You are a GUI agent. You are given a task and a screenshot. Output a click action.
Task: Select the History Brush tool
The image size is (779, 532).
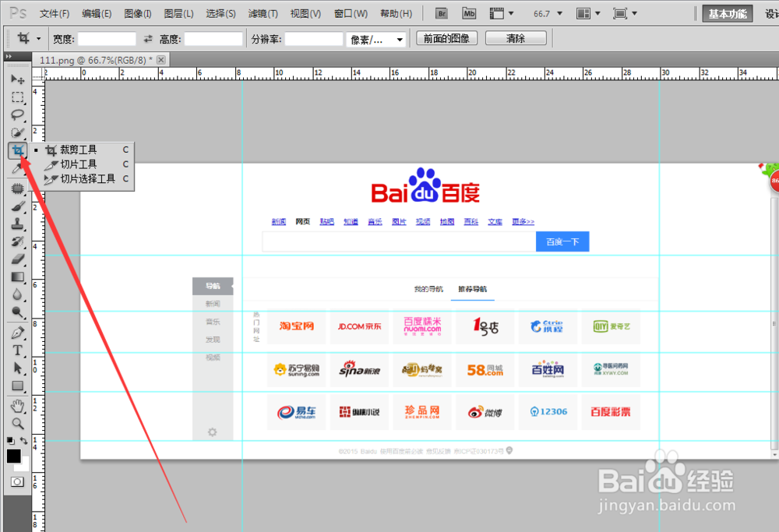point(17,241)
